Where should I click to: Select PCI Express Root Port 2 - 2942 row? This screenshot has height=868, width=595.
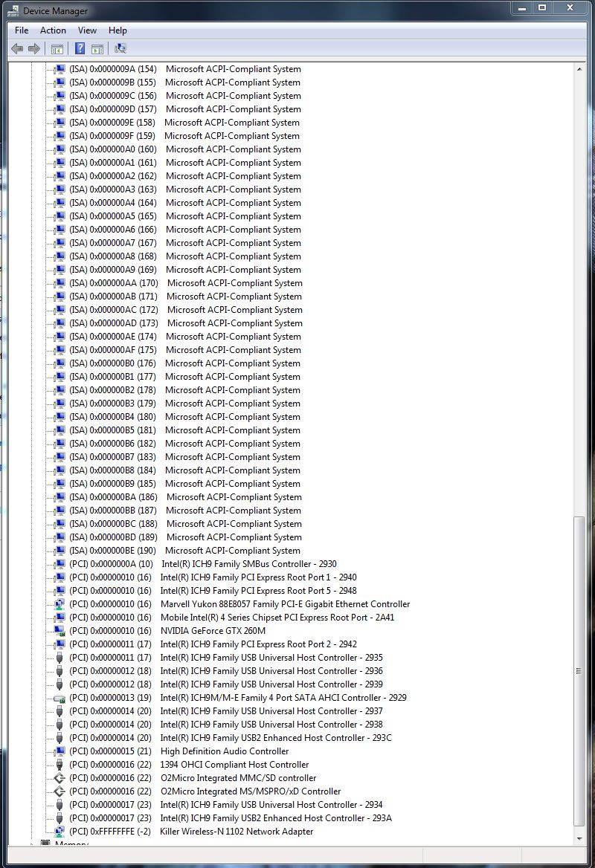[x=213, y=644]
